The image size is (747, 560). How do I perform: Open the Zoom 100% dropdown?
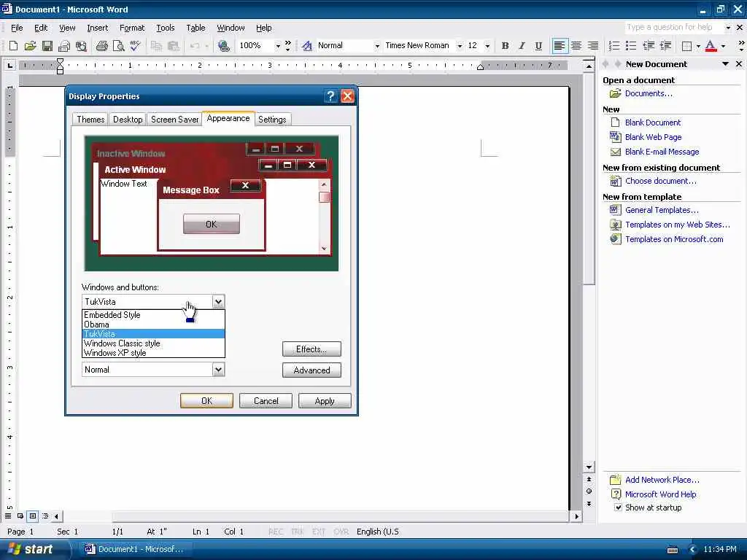point(278,46)
